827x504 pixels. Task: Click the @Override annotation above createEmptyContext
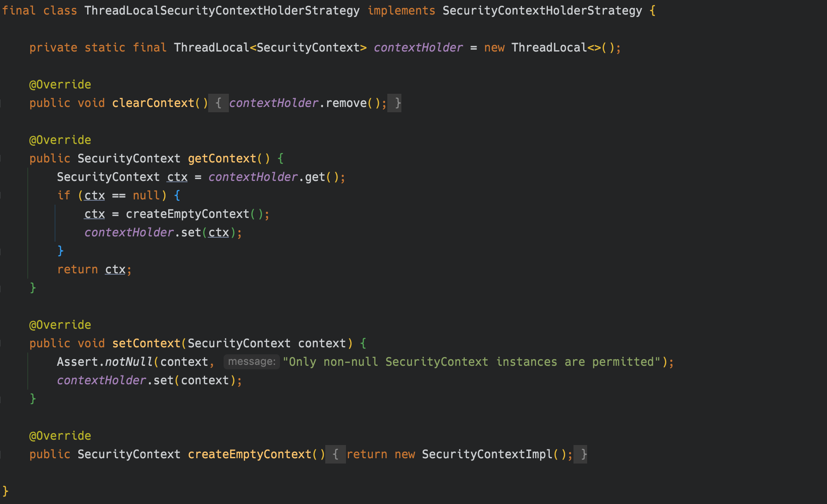(60, 436)
